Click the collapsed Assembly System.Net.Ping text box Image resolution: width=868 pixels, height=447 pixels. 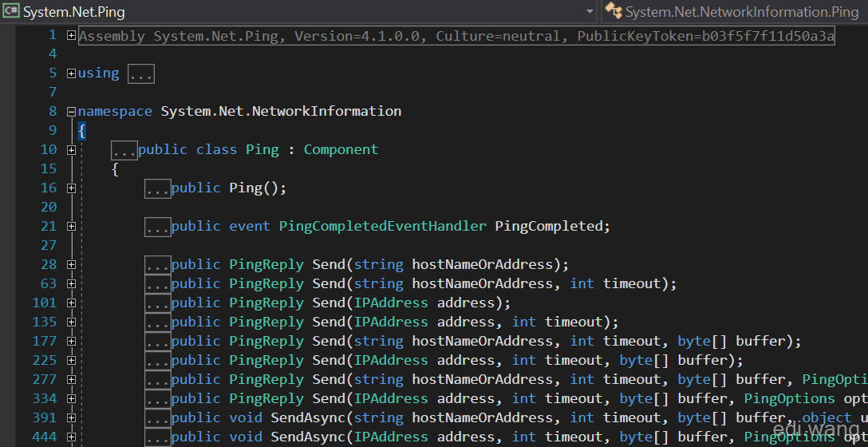pos(456,36)
